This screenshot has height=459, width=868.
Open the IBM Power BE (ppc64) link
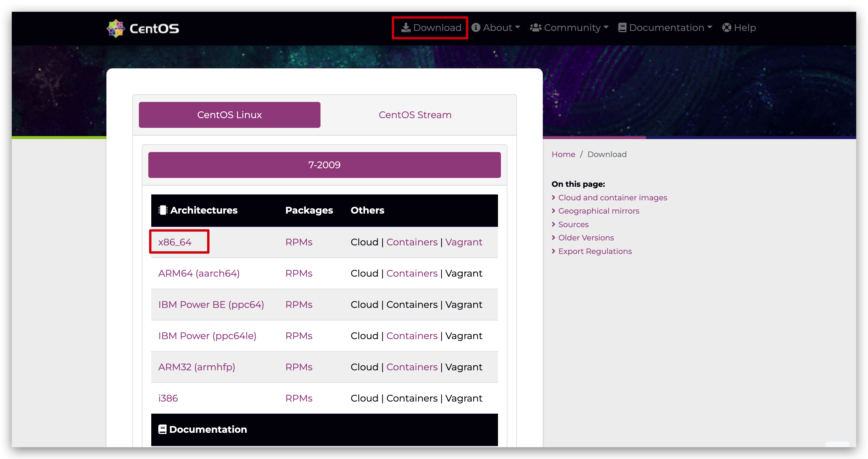[211, 305]
